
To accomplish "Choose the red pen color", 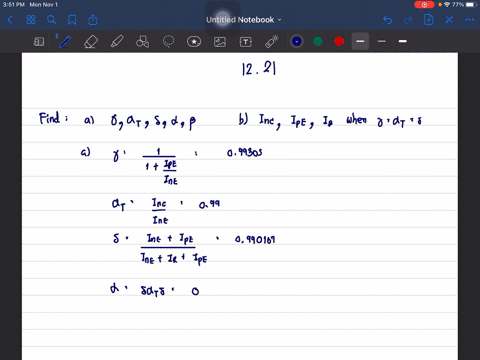I will (x=339, y=41).
